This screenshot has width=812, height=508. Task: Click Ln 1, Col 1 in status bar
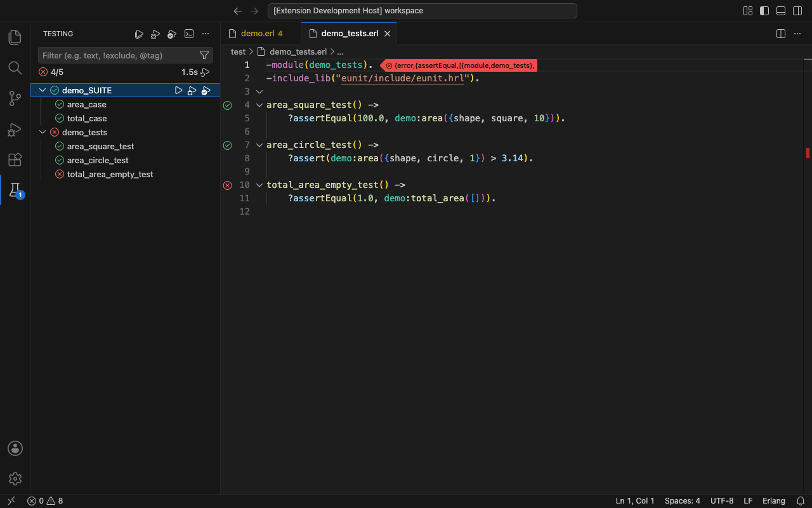pos(635,501)
